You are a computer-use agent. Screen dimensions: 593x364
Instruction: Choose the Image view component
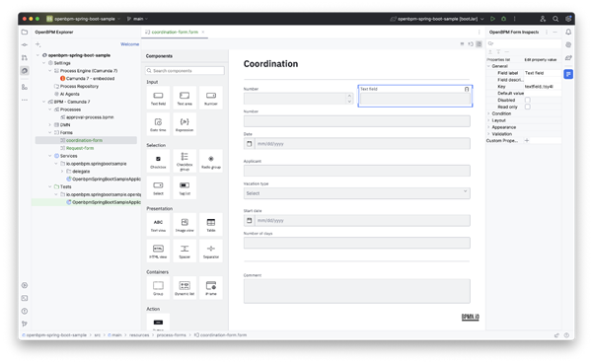tap(185, 225)
